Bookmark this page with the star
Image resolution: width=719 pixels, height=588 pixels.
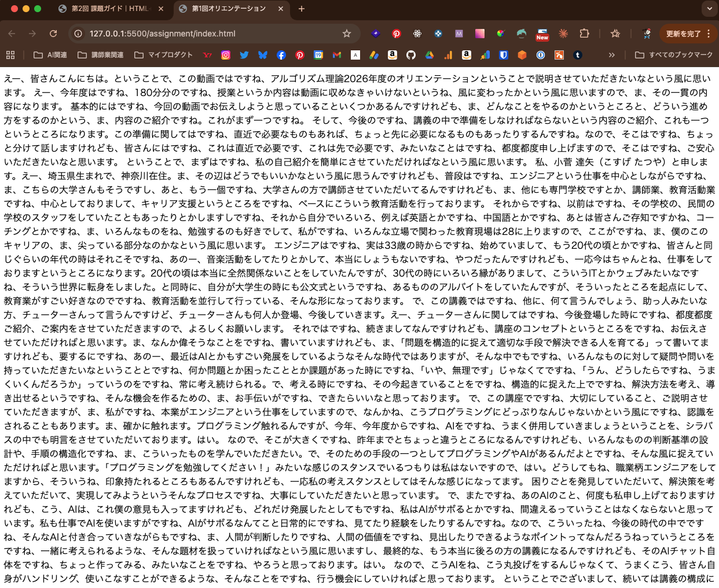(x=347, y=34)
